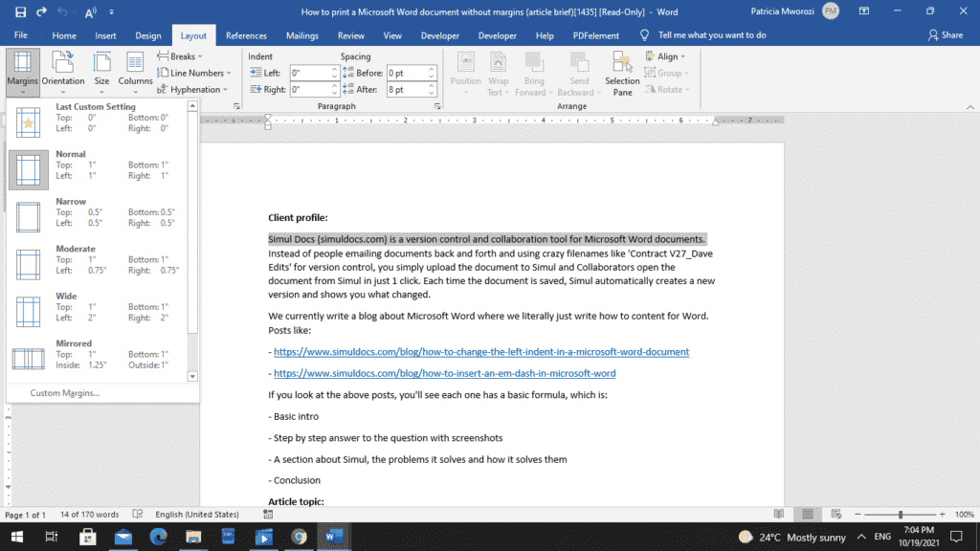
Task: Click Ribbon Display Options icon
Action: (864, 11)
